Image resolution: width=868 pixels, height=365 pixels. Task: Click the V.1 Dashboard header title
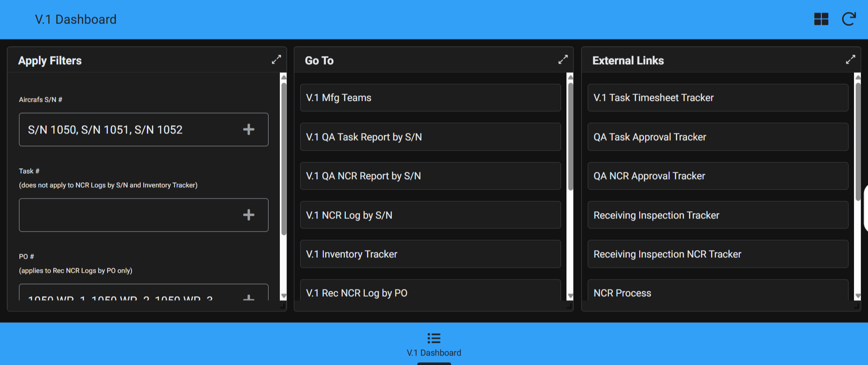point(76,19)
